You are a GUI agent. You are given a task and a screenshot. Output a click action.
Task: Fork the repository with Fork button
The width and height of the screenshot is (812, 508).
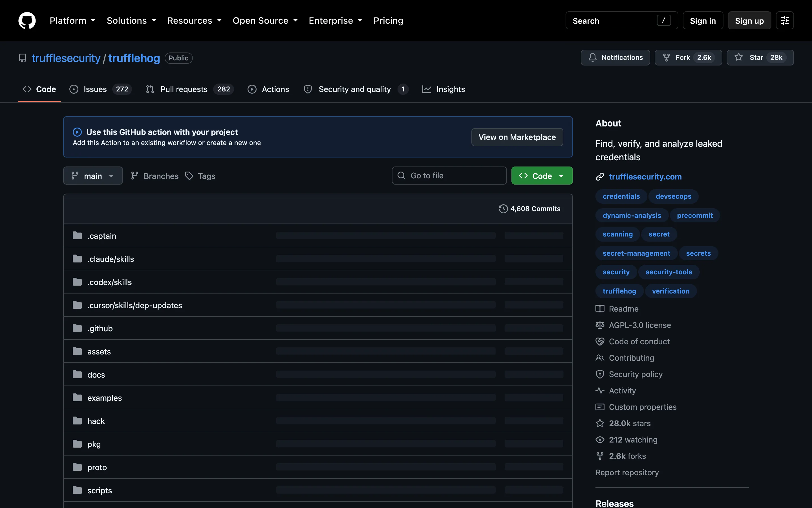pos(688,58)
